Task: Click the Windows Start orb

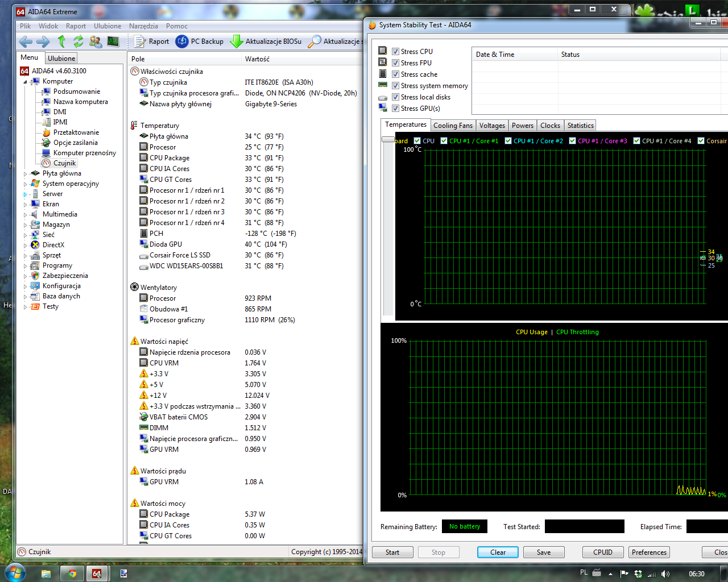Action: click(14, 572)
